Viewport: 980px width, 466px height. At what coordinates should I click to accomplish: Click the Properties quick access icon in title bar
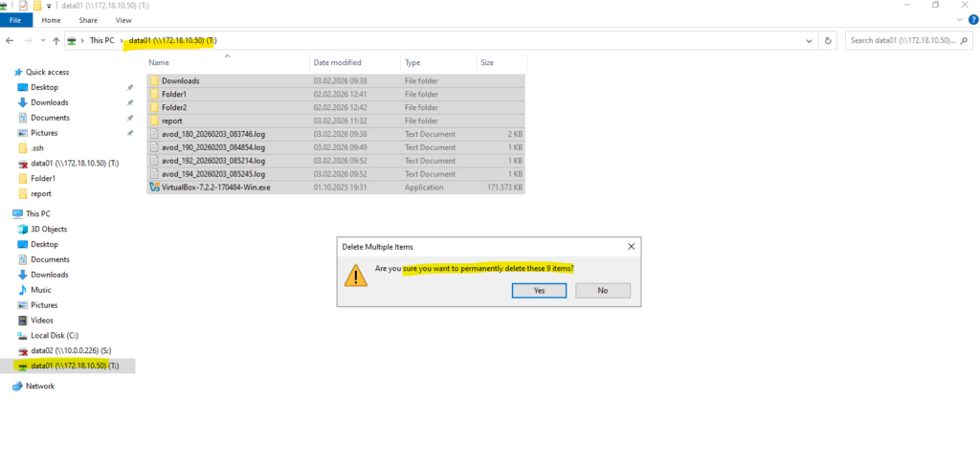(23, 6)
